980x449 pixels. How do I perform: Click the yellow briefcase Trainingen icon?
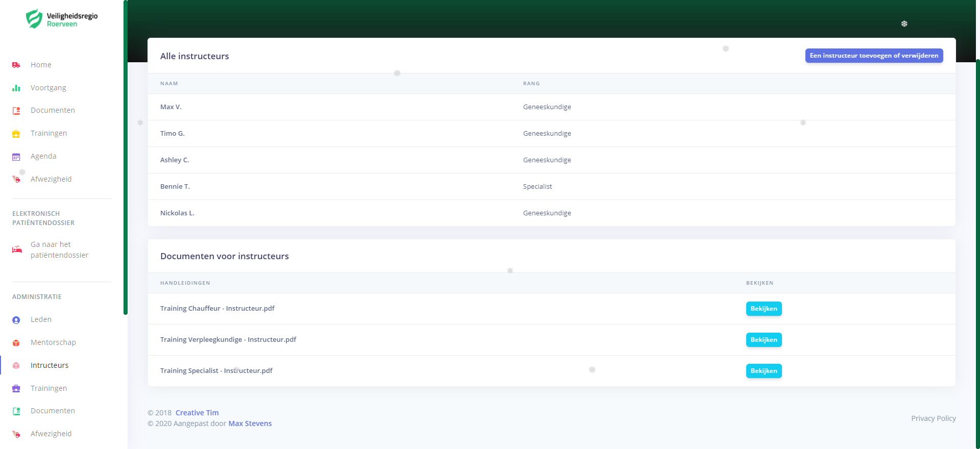pos(16,134)
